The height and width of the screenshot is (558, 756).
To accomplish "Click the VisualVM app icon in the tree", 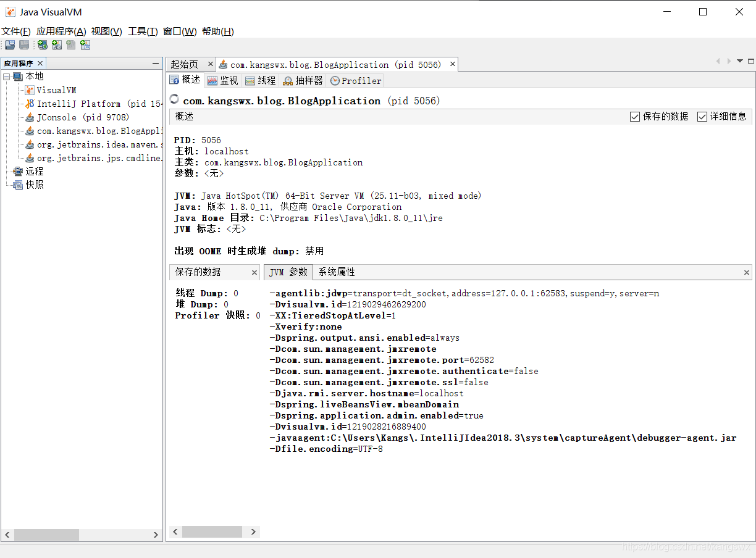I will coord(30,90).
